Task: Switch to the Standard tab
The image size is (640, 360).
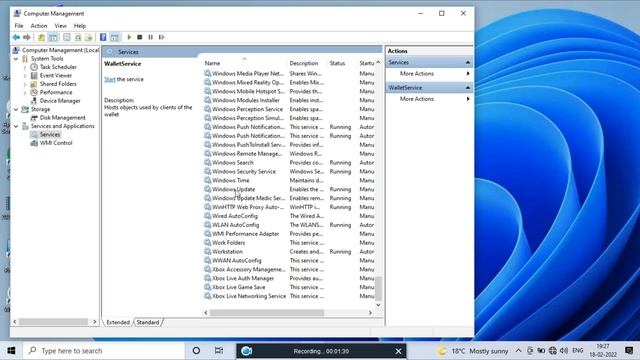Action: point(148,322)
